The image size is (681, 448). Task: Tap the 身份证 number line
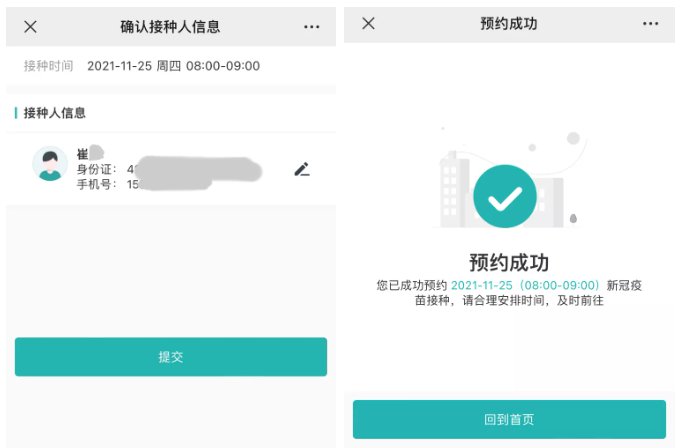point(169,169)
